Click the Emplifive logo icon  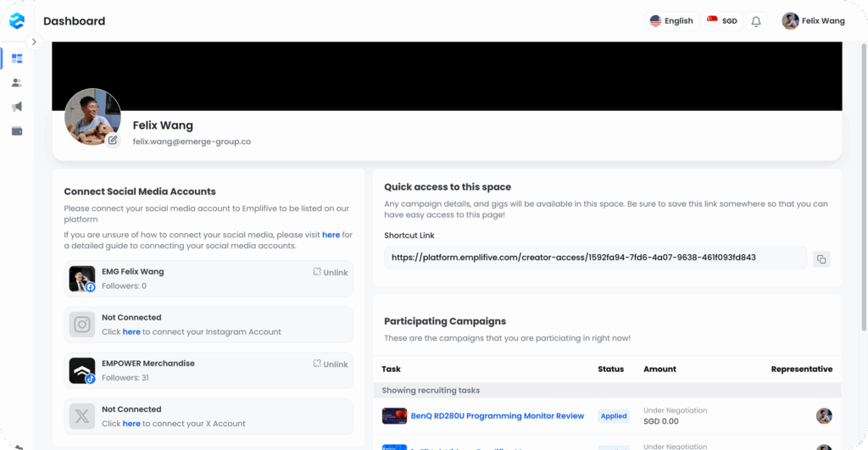[x=17, y=21]
